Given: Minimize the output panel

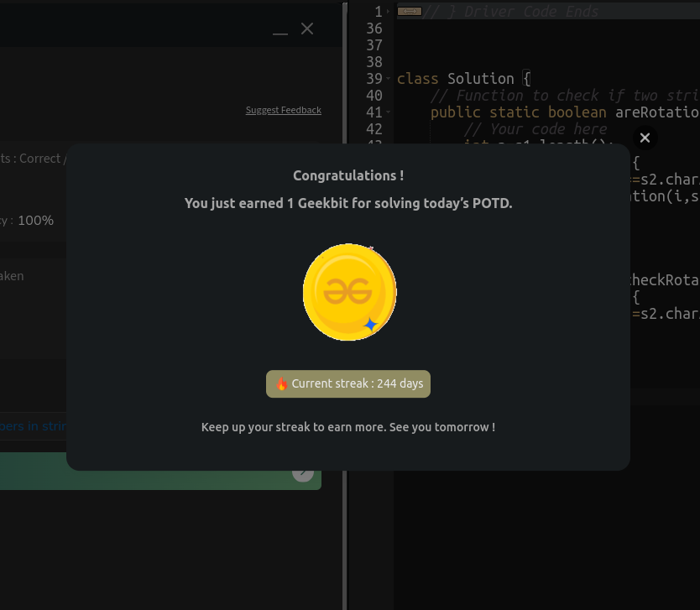Looking at the screenshot, I should point(280,34).
